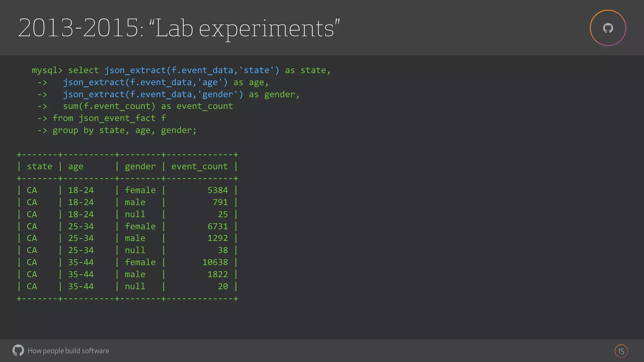
Task: Click "null" in the 18-24 row
Action: (x=135, y=214)
